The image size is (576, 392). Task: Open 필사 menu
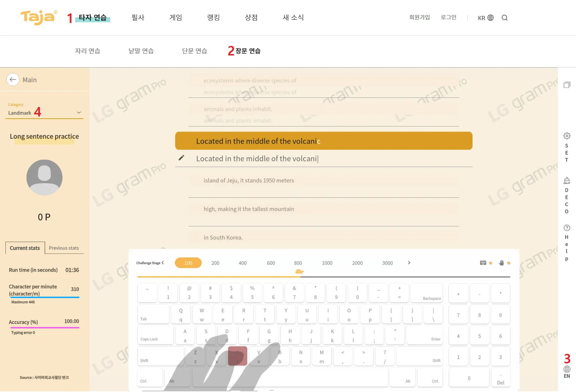tap(138, 17)
